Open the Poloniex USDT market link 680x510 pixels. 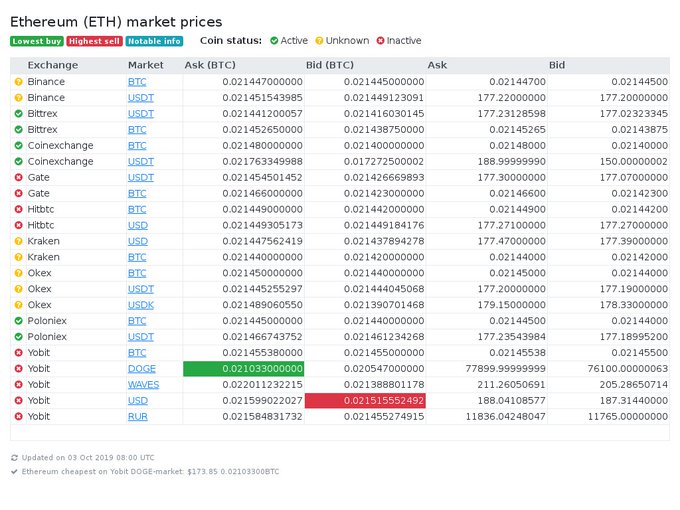point(141,337)
